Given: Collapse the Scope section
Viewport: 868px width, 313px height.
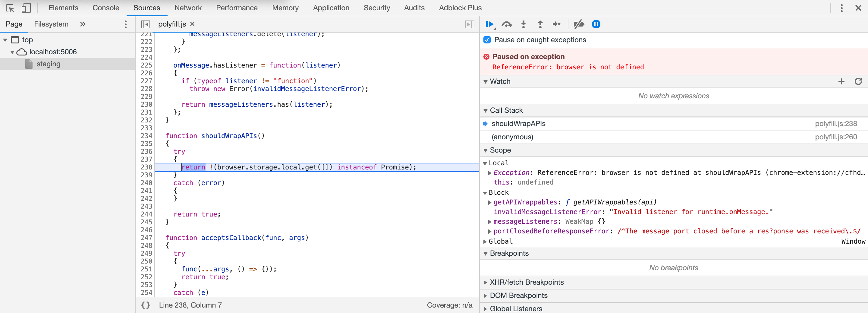Looking at the screenshot, I should coord(486,150).
